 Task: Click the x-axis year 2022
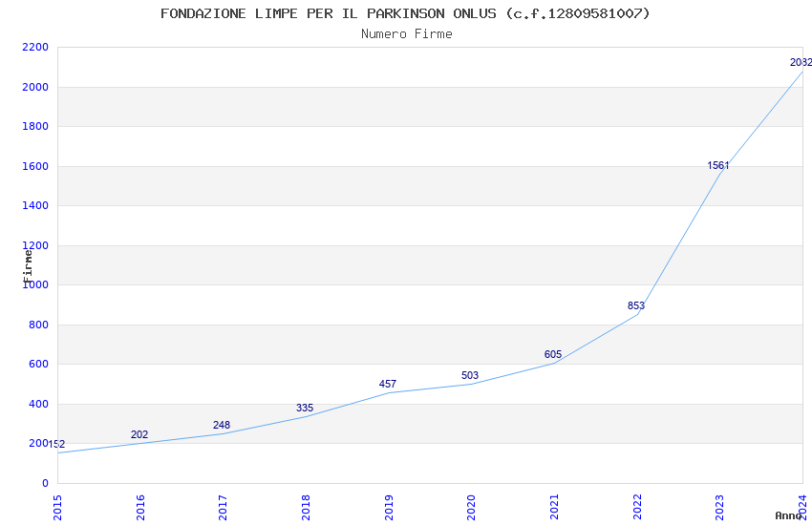click(637, 508)
